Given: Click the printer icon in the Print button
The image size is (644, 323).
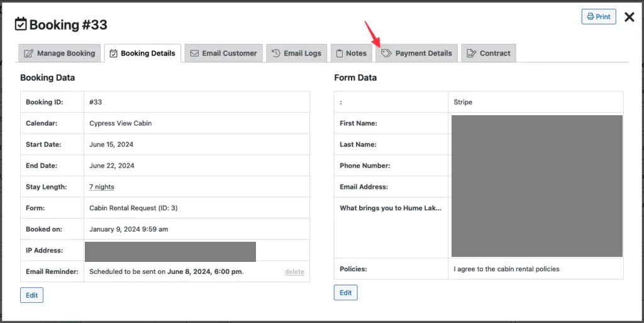Looking at the screenshot, I should coord(589,17).
